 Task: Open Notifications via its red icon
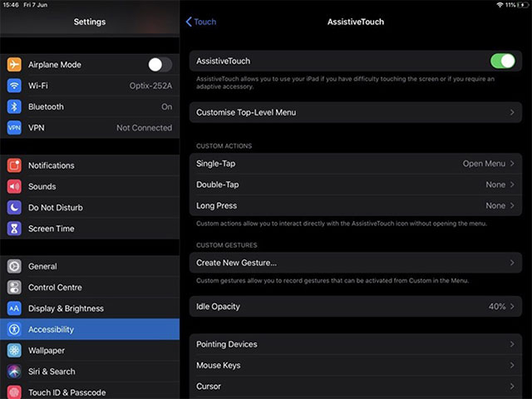14,165
